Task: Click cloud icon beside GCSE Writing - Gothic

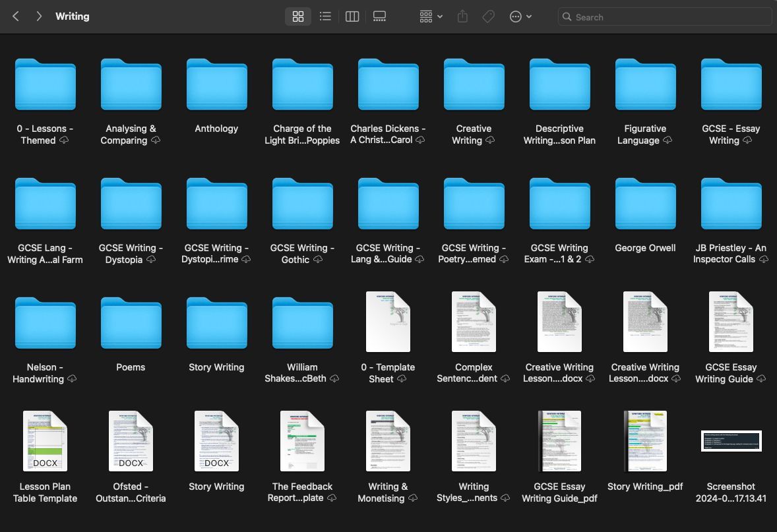Action: click(x=318, y=259)
